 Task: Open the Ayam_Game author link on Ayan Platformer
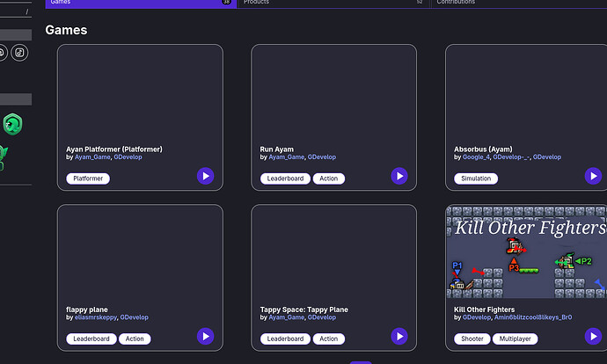click(92, 157)
